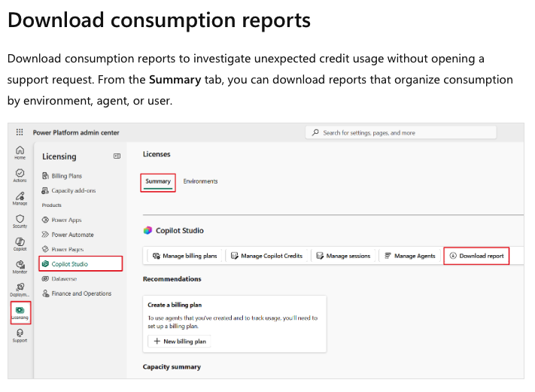The width and height of the screenshot is (535, 392).
Task: Click the Recommendations heading
Action: tap(172, 279)
